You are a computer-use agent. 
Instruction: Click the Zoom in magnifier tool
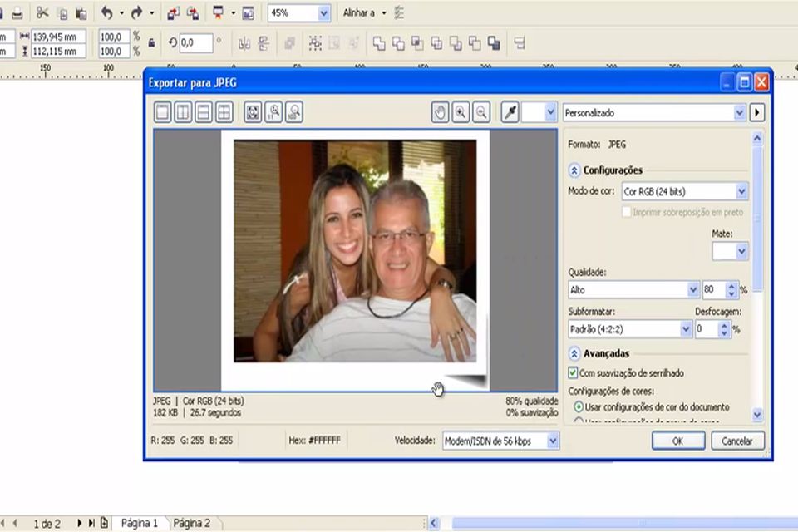point(461,112)
